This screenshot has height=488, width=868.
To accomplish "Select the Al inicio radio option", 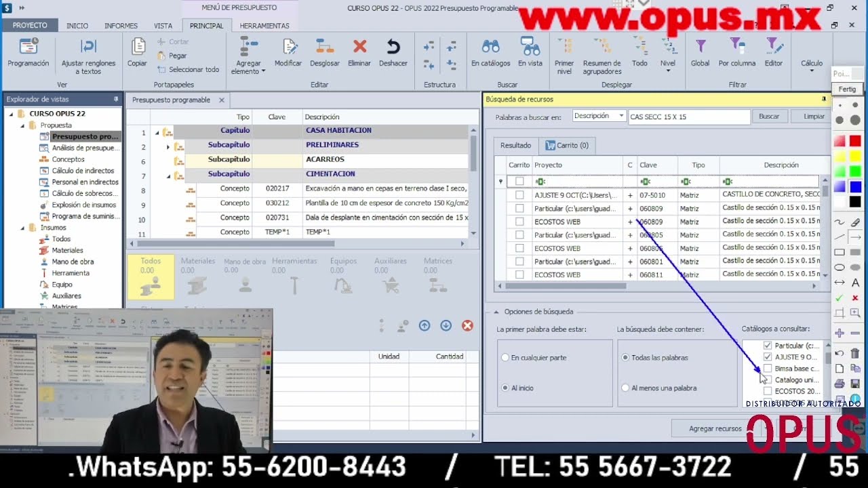I will click(505, 388).
